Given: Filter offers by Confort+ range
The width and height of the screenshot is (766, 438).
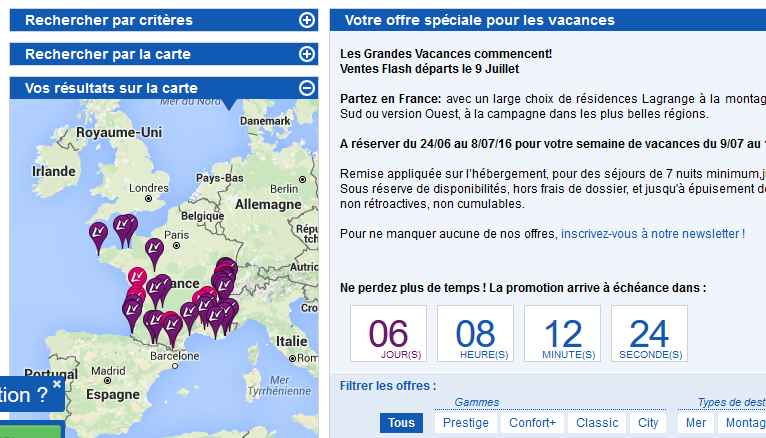Looking at the screenshot, I should [x=532, y=423].
